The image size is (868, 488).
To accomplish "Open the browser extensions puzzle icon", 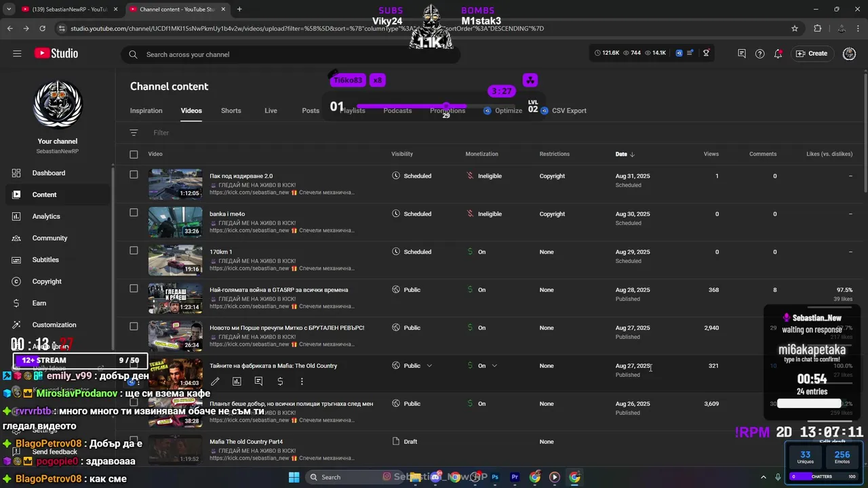I will coord(817,28).
